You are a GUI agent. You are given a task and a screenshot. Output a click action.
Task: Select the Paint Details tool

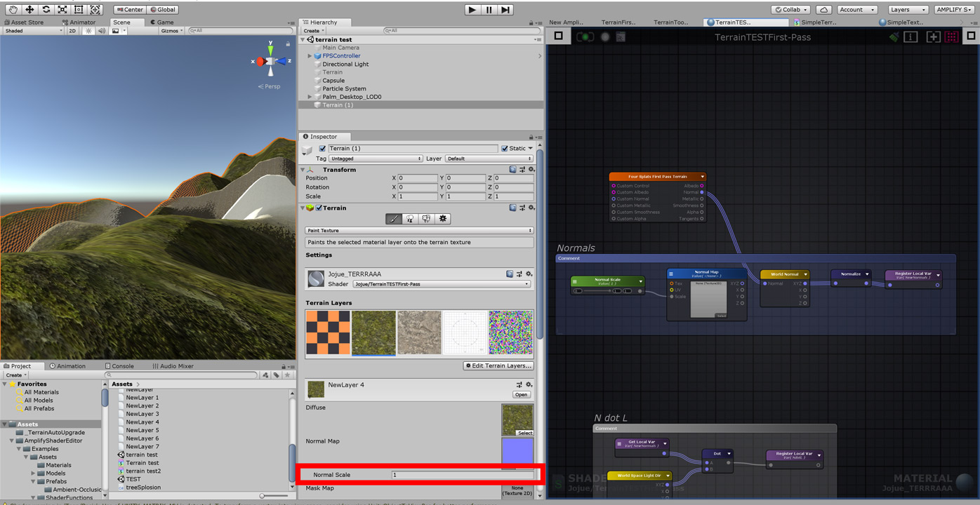[426, 219]
